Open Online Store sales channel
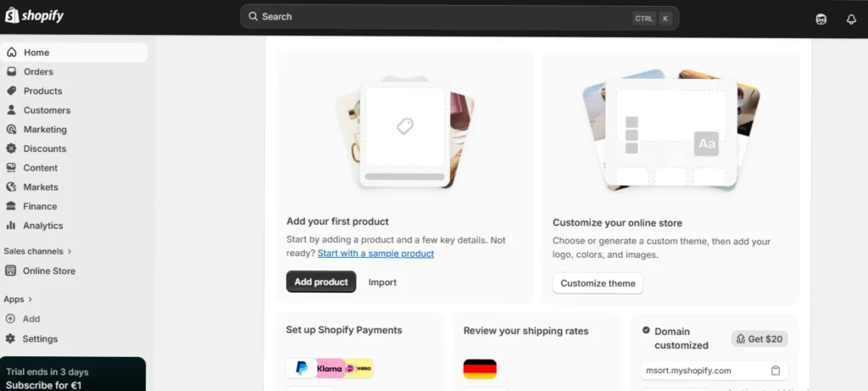Image resolution: width=868 pixels, height=391 pixels. 48,271
